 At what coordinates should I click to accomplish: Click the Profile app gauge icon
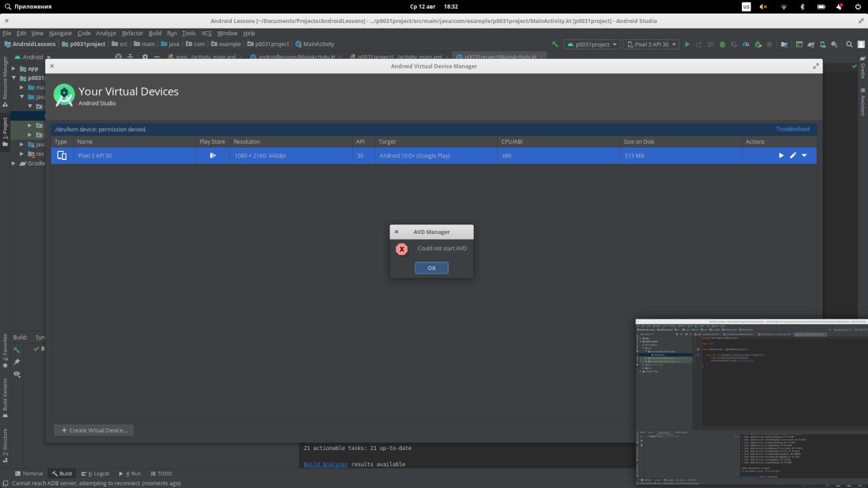pyautogui.click(x=745, y=44)
